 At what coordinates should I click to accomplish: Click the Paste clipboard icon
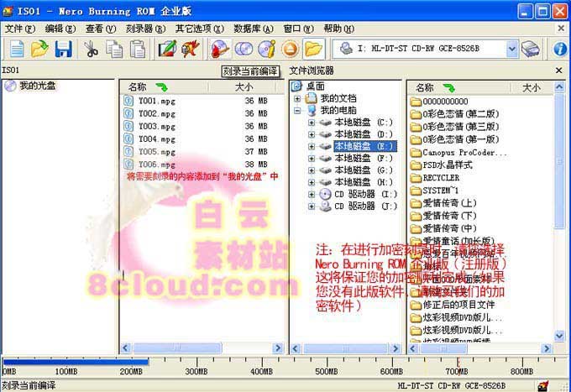138,49
